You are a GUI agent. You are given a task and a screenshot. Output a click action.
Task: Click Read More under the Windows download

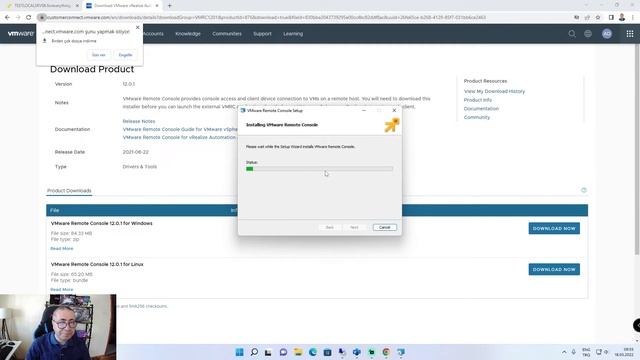62,249
